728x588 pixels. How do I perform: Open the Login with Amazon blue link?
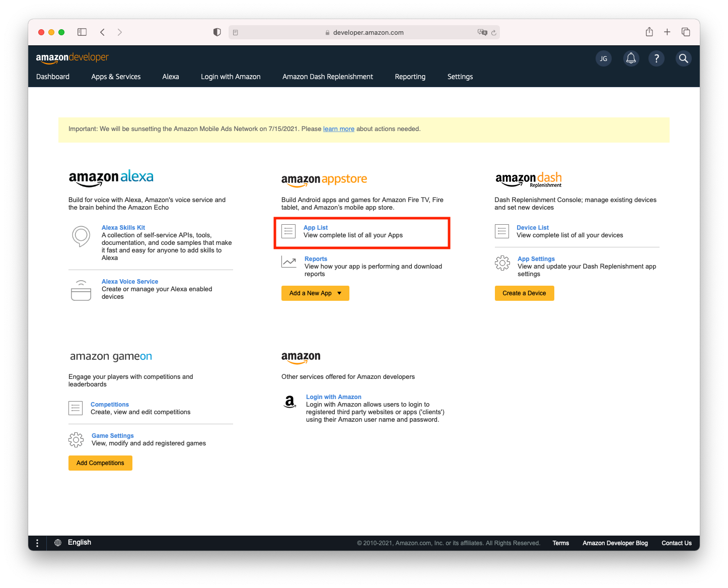pyautogui.click(x=334, y=397)
